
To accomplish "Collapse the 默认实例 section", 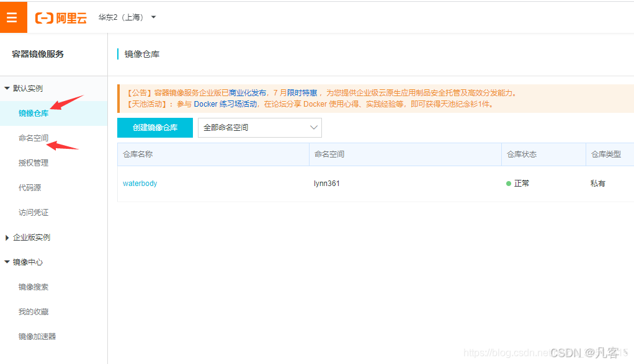I will click(27, 88).
